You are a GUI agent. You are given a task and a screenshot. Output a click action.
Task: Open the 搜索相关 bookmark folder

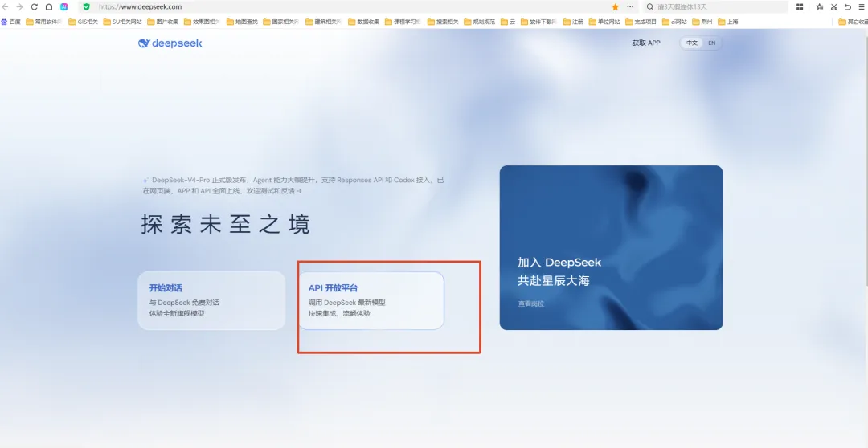tap(443, 22)
